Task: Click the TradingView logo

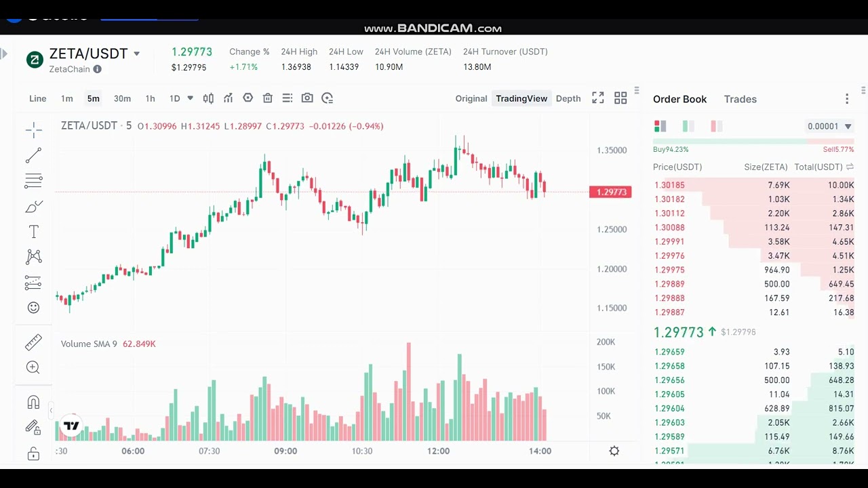Action: point(71,426)
